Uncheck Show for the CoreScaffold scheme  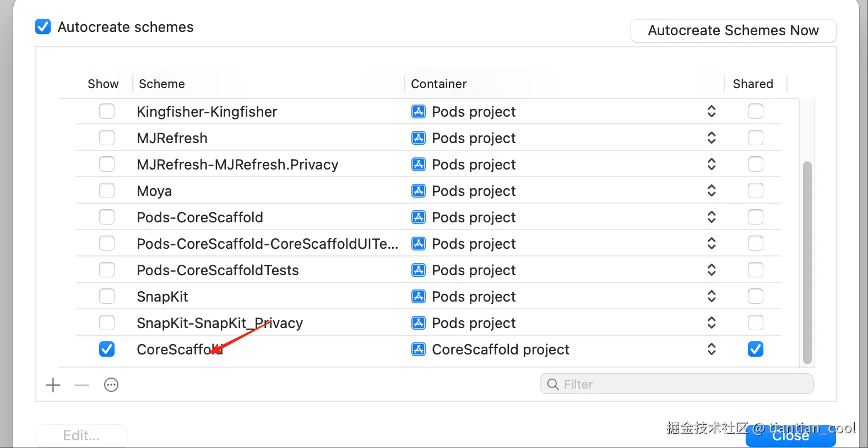pyautogui.click(x=107, y=349)
